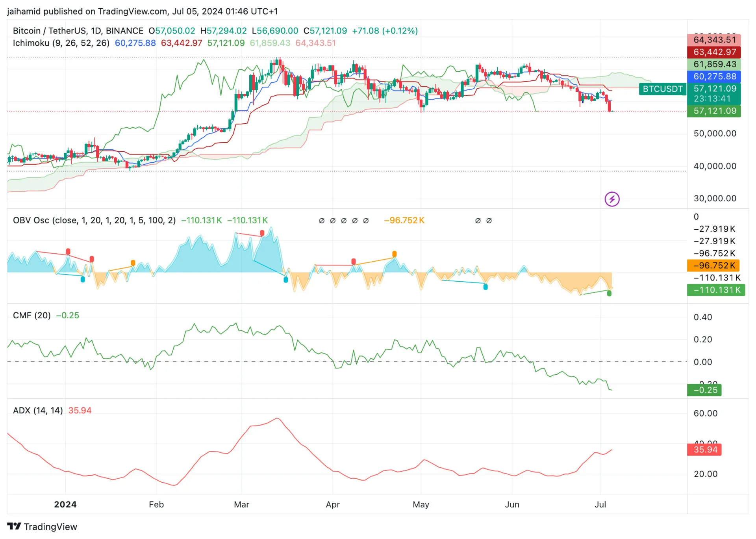756x539 pixels.
Task: Click the 20.00 ADX axis tick
Action: tap(706, 474)
